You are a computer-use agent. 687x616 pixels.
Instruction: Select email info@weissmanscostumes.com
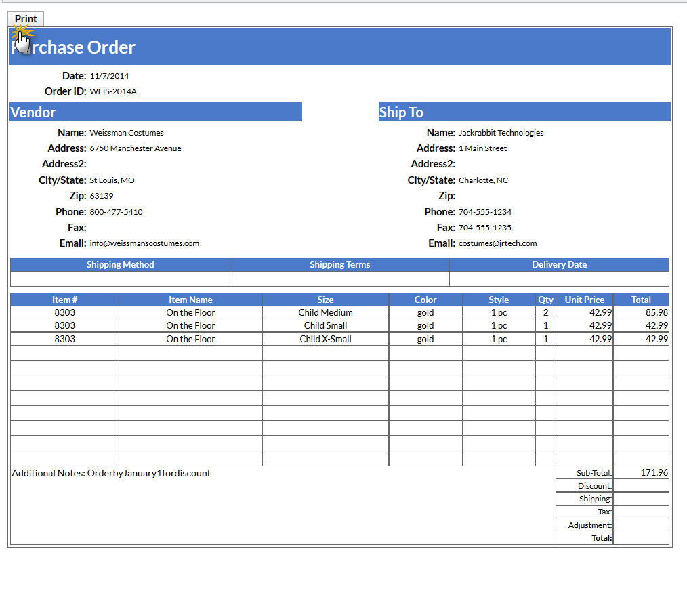(x=144, y=243)
